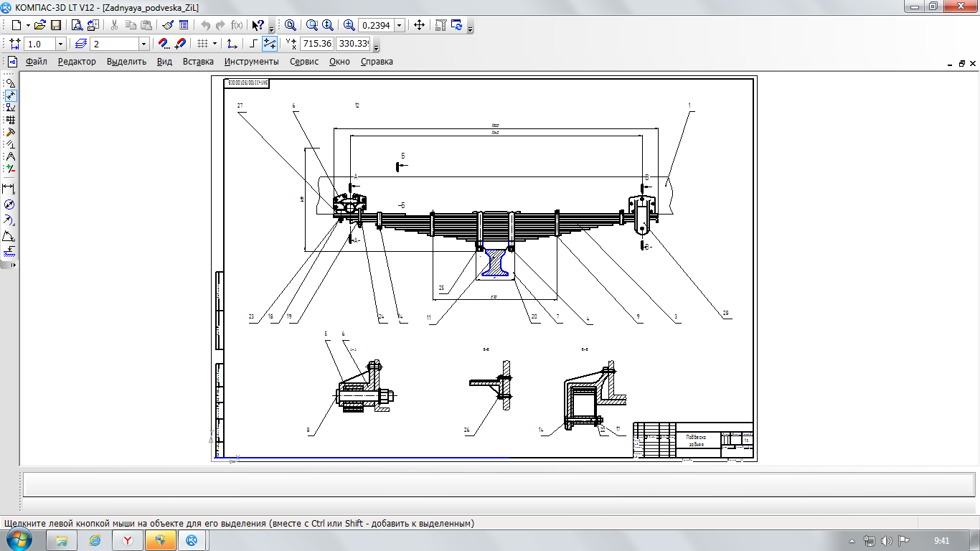Expand the view scale 1.0 dropdown
The width and height of the screenshot is (980, 551).
[60, 44]
